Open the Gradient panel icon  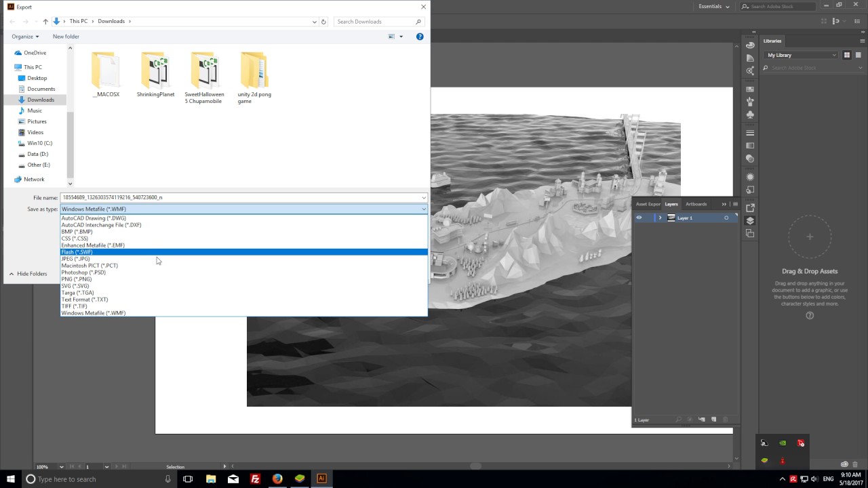click(750, 145)
